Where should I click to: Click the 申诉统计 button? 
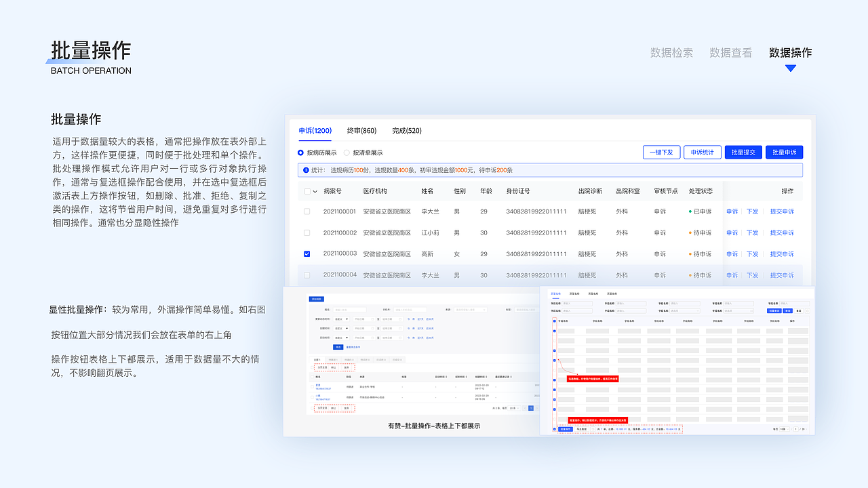click(702, 152)
